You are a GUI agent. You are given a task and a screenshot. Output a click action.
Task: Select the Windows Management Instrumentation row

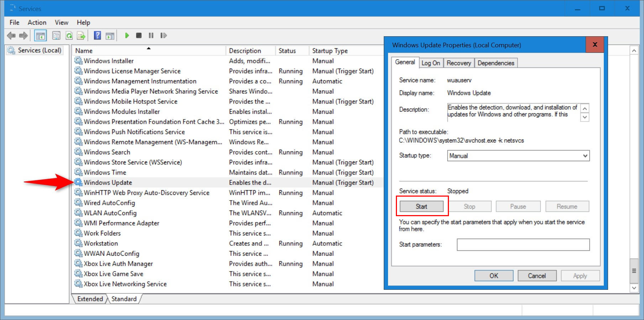228,81
